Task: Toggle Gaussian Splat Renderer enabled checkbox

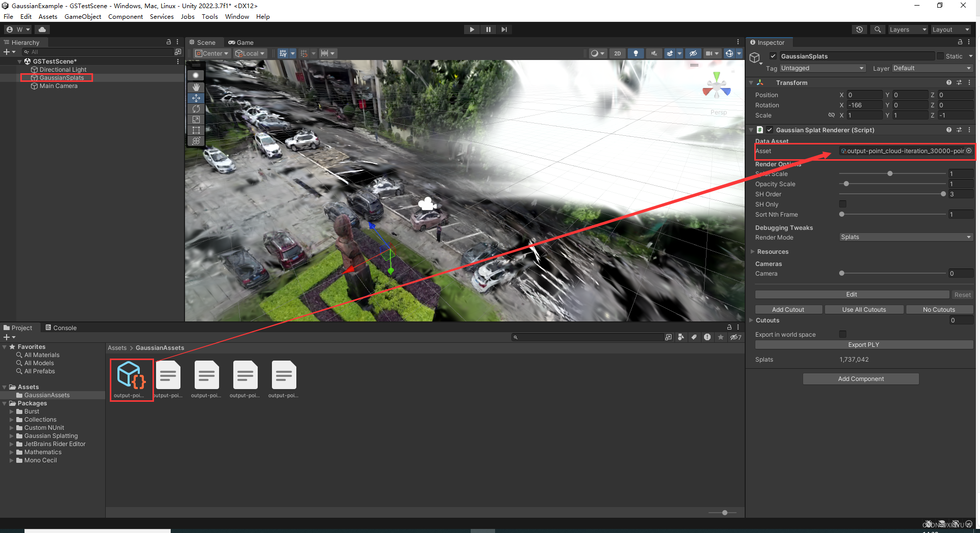Action: pos(770,130)
